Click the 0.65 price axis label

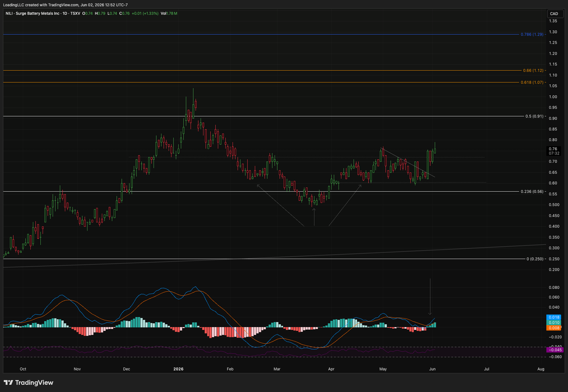point(552,172)
